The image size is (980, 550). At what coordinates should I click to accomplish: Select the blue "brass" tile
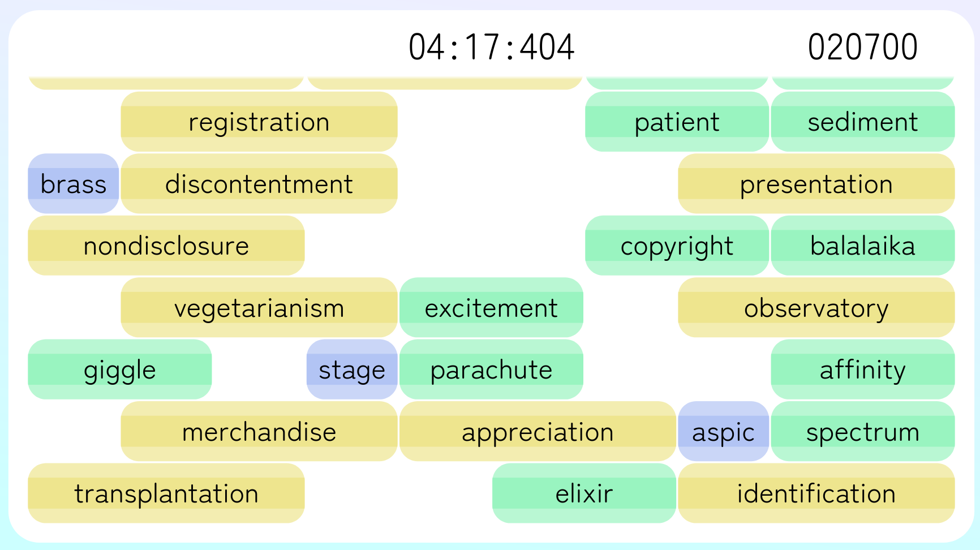pyautogui.click(x=74, y=184)
